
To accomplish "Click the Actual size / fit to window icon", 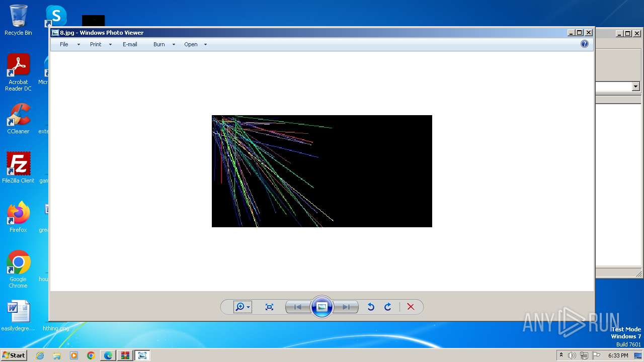I will tap(269, 307).
